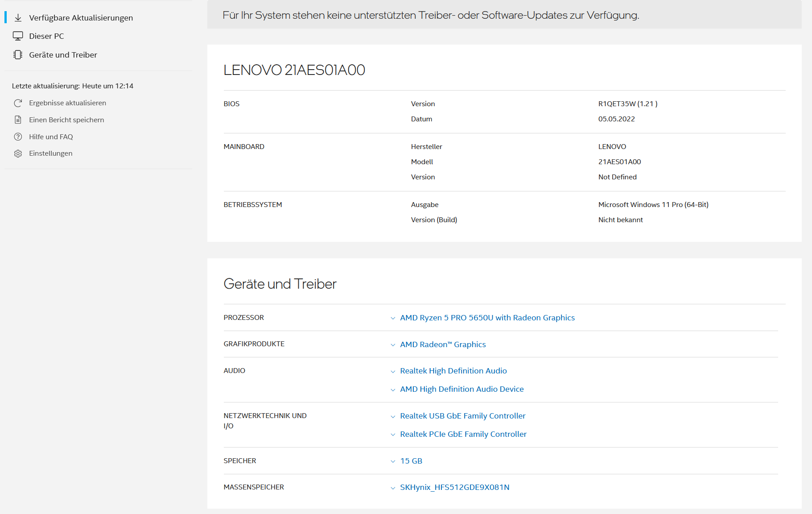Click Einen Bericht speichern text
Image resolution: width=812 pixels, height=514 pixels.
[66, 120]
